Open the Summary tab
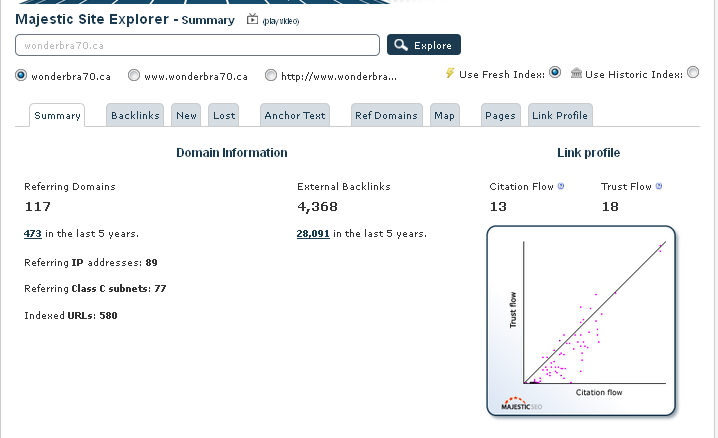The width and height of the screenshot is (718, 438). point(57,115)
